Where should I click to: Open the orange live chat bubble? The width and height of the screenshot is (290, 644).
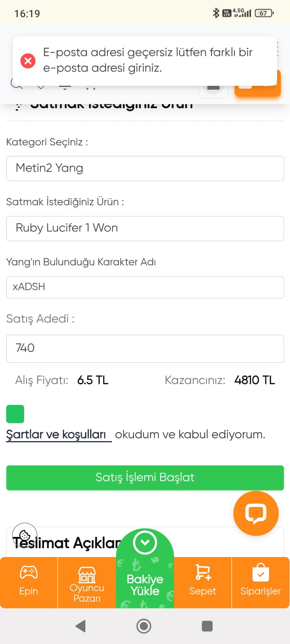[256, 513]
